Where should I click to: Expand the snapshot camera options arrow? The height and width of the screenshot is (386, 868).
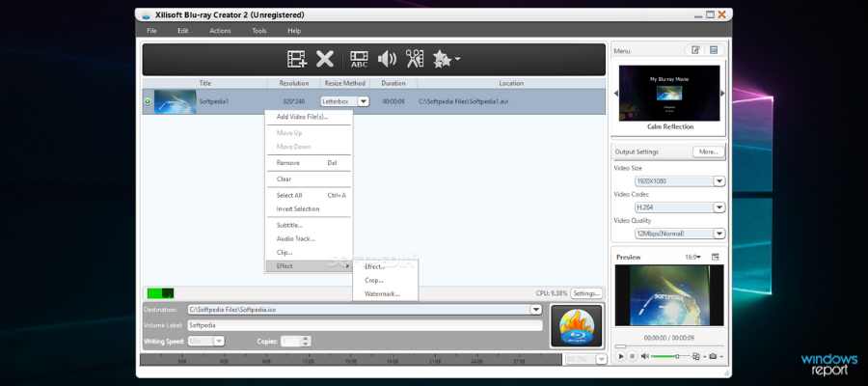[721, 357]
